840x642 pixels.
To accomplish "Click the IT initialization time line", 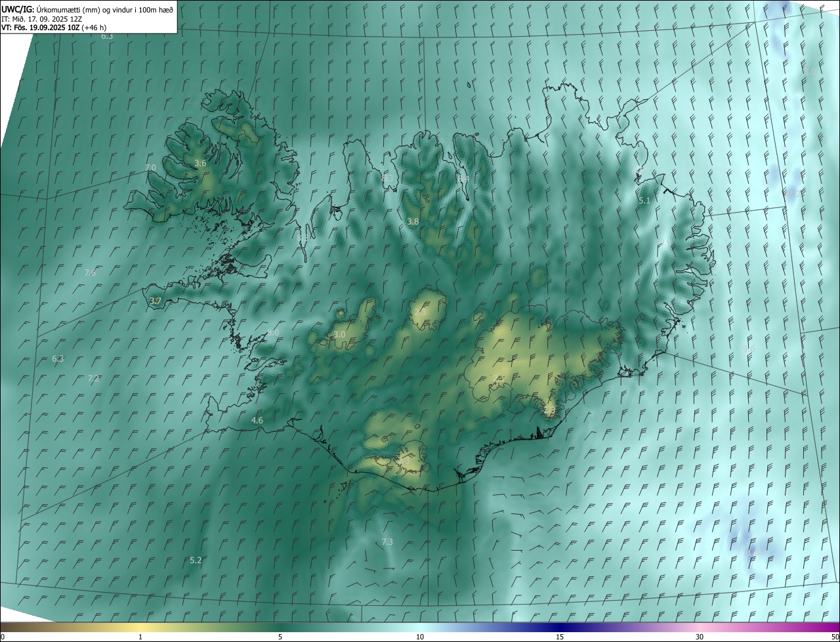I will point(41,19).
